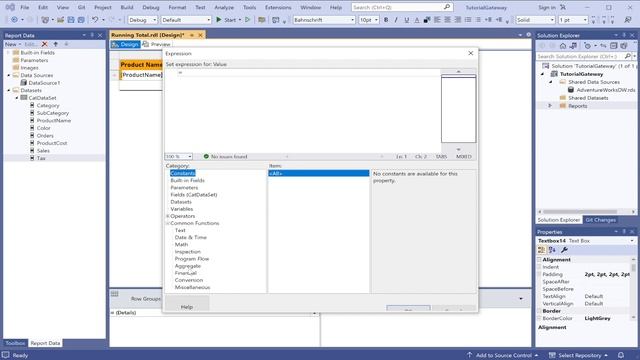Collapse the Datasets node

[x=9, y=90]
